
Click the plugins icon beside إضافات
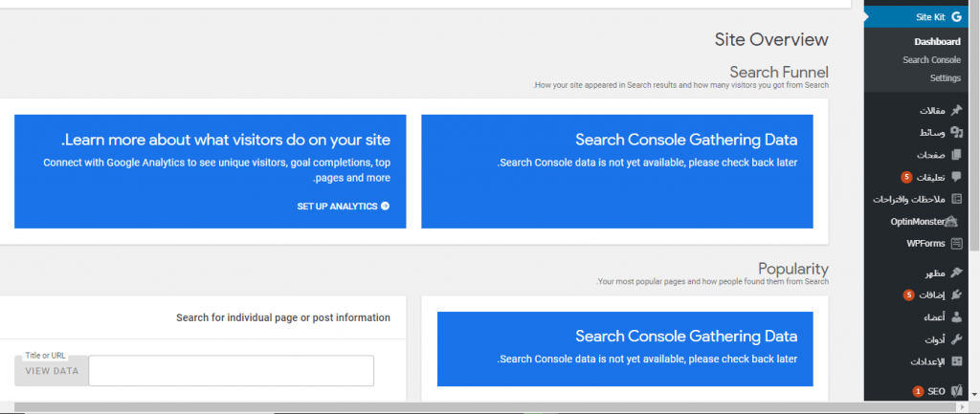956,294
